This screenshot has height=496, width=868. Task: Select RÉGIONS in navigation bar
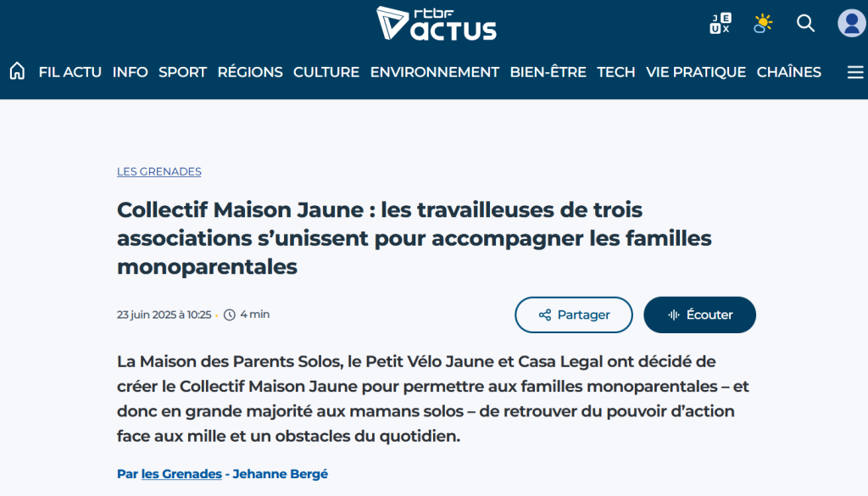pyautogui.click(x=250, y=72)
